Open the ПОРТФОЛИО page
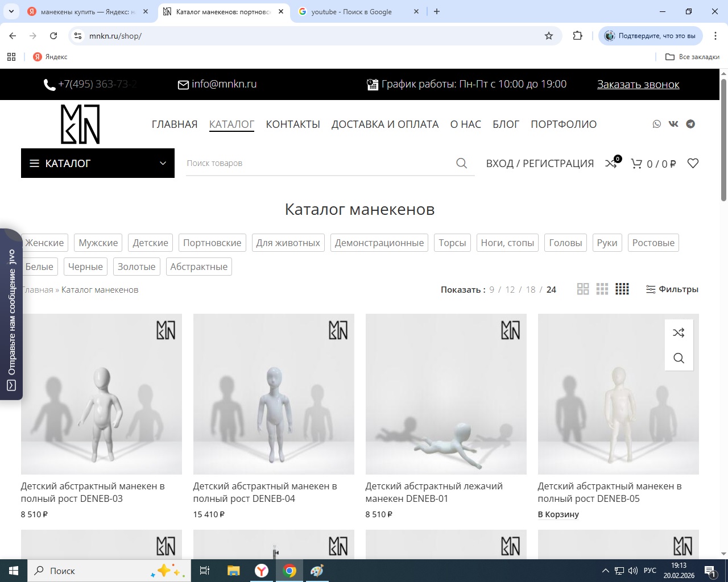The height and width of the screenshot is (582, 728). tap(564, 124)
